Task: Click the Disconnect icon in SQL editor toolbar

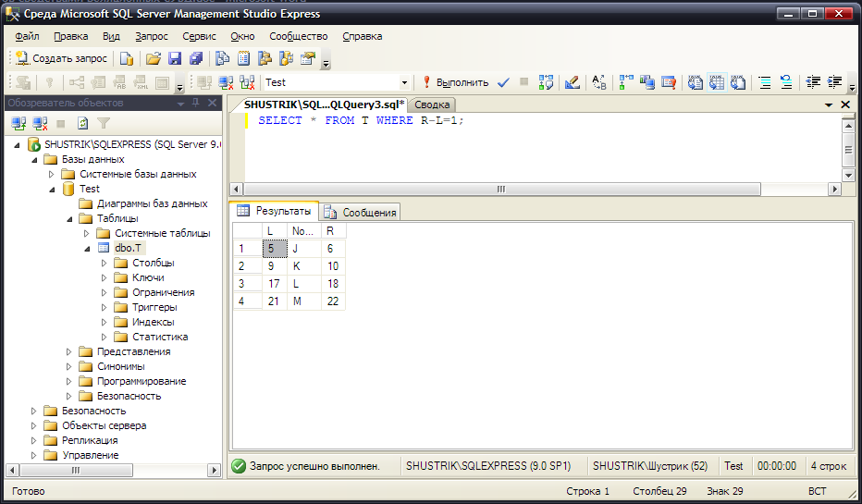Action: tap(226, 82)
